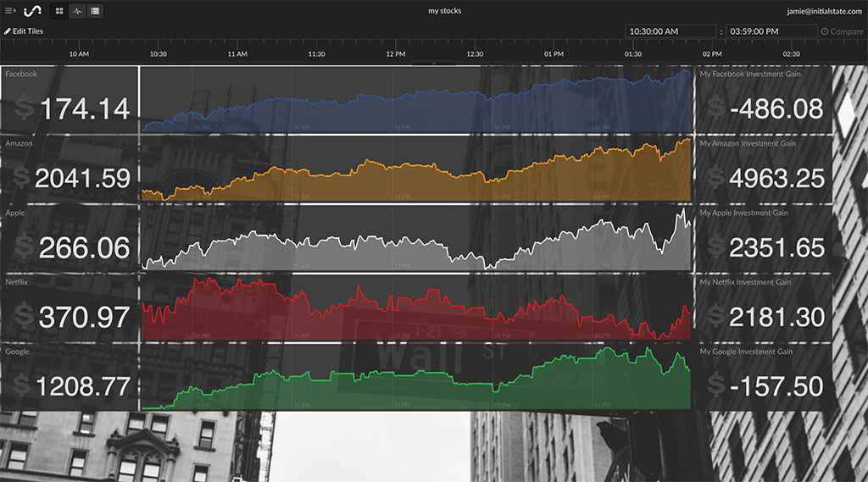Click My Apple Investment Gain tile
The image size is (868, 482).
tap(763, 239)
